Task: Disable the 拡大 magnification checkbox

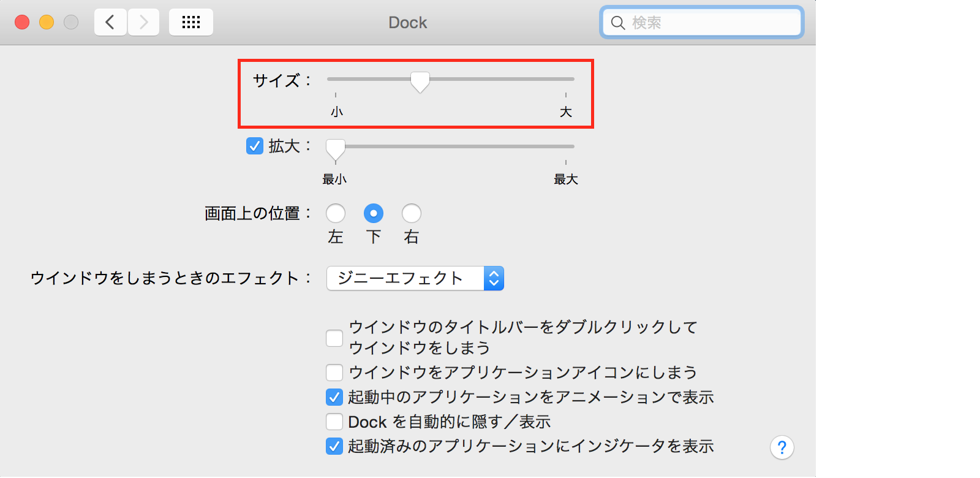Action: pos(255,146)
